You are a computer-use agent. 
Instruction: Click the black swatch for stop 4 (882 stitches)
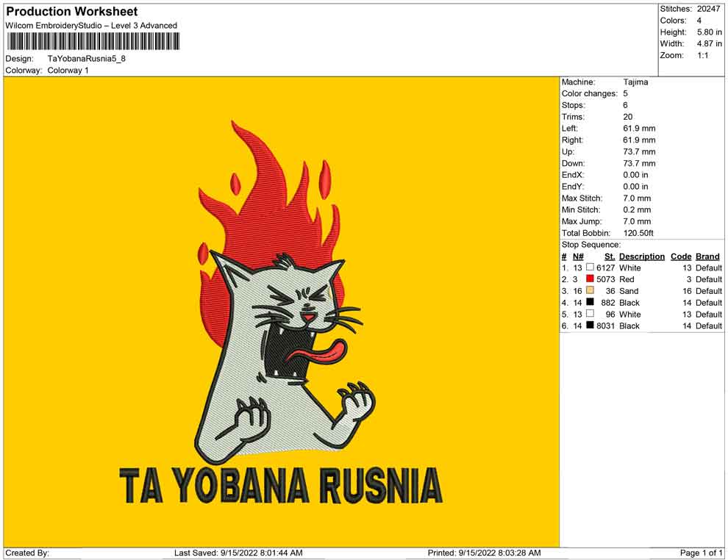[590, 302]
